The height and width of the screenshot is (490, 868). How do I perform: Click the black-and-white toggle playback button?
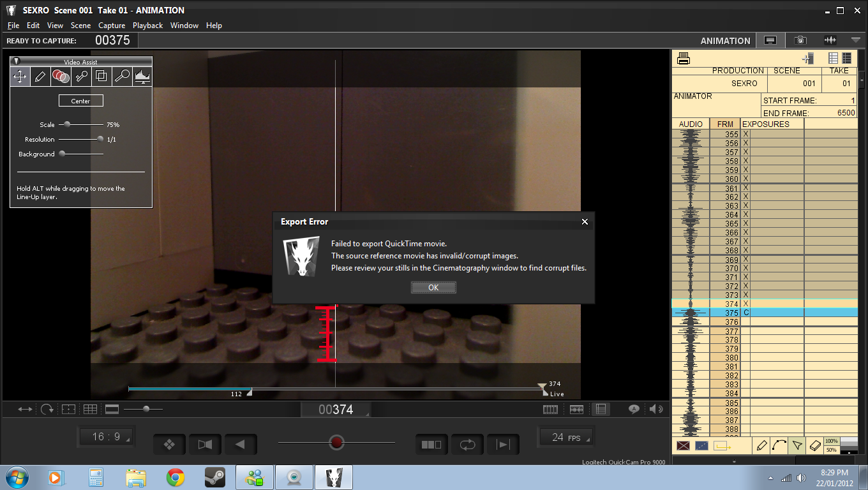pyautogui.click(x=204, y=445)
